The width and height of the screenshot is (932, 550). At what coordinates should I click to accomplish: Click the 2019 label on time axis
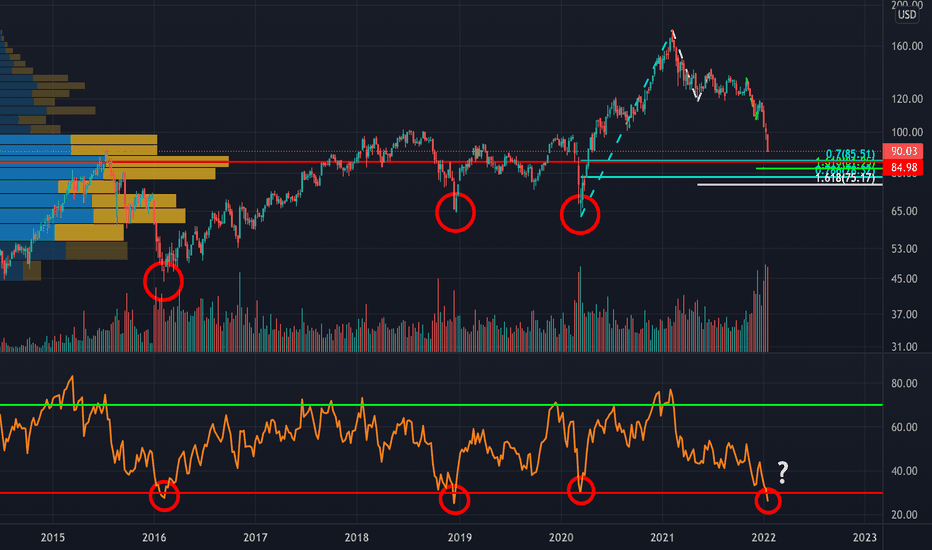click(459, 538)
